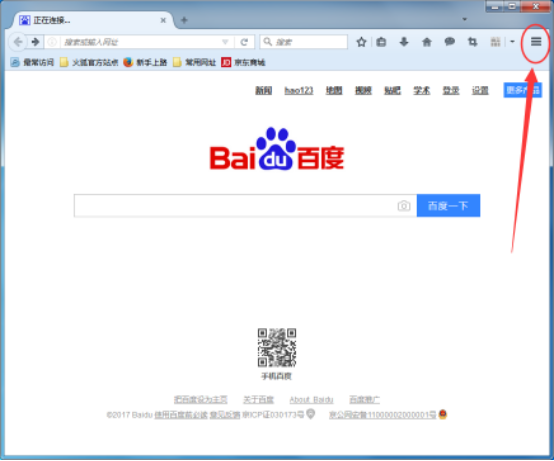554x461 pixels.
Task: Open the tab list dropdown arrow
Action: pos(465,19)
